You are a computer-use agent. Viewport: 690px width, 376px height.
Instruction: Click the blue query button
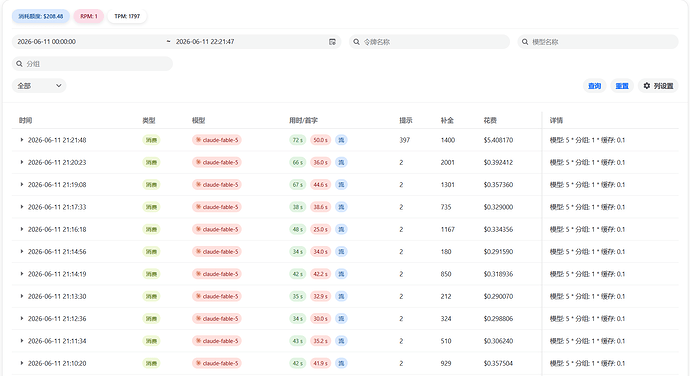pos(595,86)
